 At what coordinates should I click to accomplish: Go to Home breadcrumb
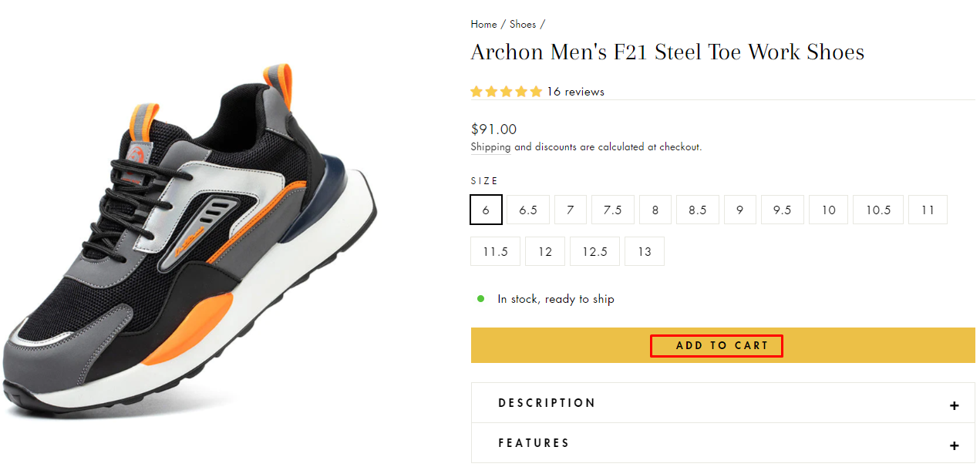(x=483, y=24)
